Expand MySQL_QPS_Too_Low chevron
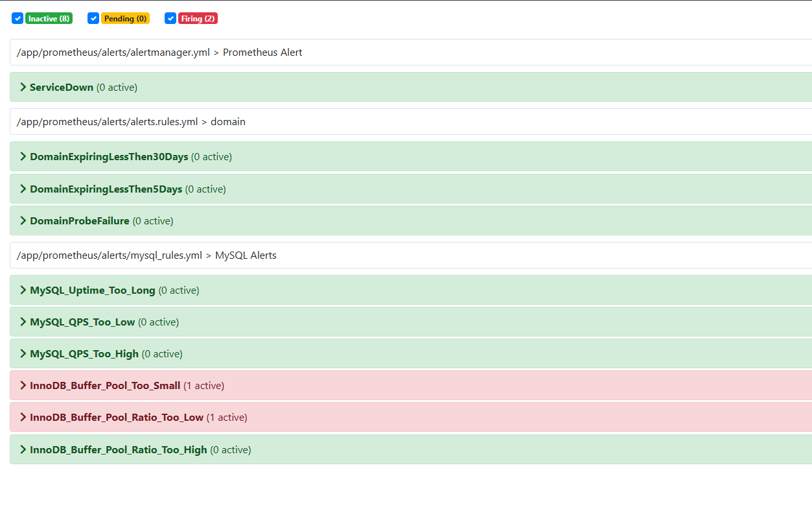Screen dimensions: 812x509 click(23, 322)
